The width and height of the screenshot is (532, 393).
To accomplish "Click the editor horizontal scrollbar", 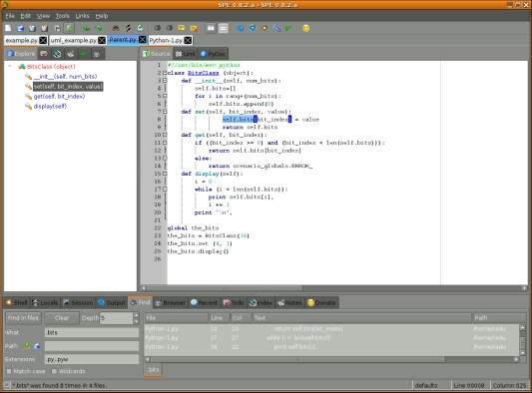I will click(333, 288).
